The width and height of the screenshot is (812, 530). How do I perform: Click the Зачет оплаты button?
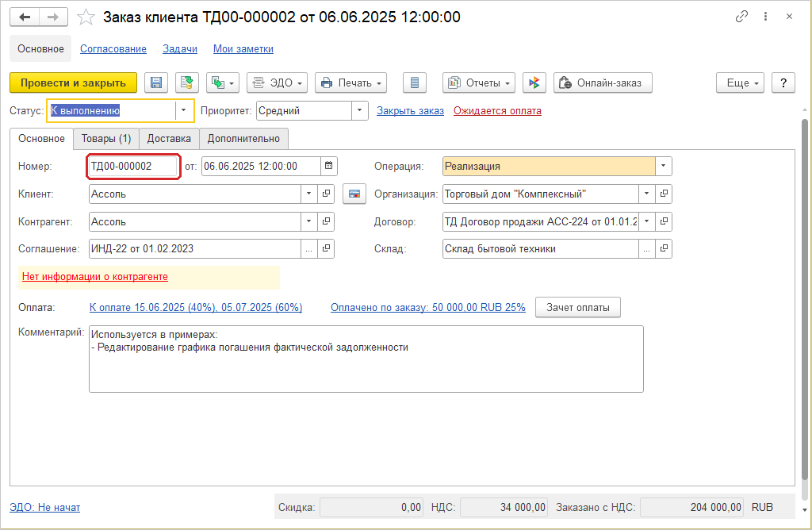(577, 307)
